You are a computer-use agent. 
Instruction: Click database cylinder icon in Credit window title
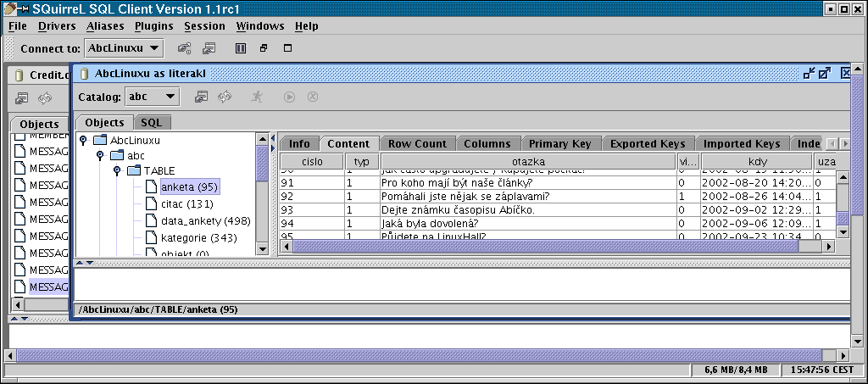coord(19,75)
